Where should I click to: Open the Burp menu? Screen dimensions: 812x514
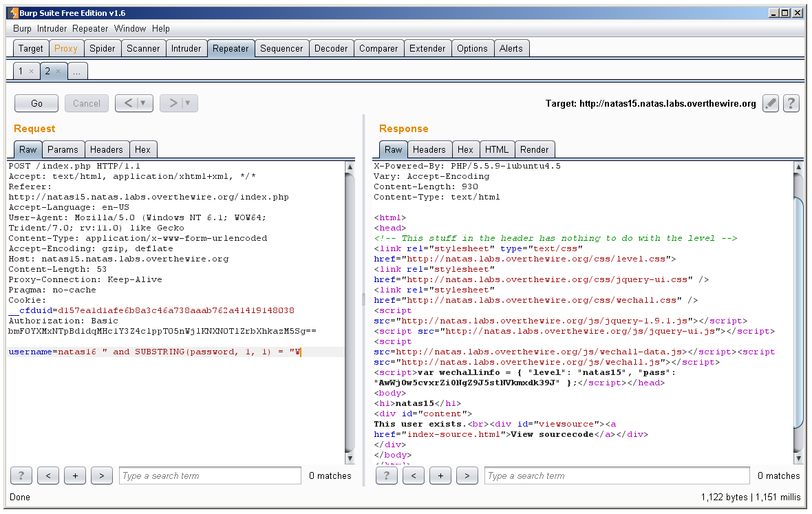[22, 28]
